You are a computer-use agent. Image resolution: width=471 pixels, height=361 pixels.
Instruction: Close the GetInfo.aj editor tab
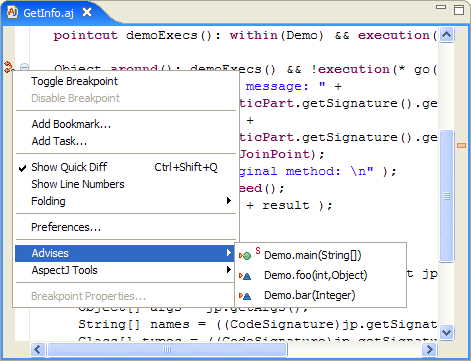pos(87,13)
